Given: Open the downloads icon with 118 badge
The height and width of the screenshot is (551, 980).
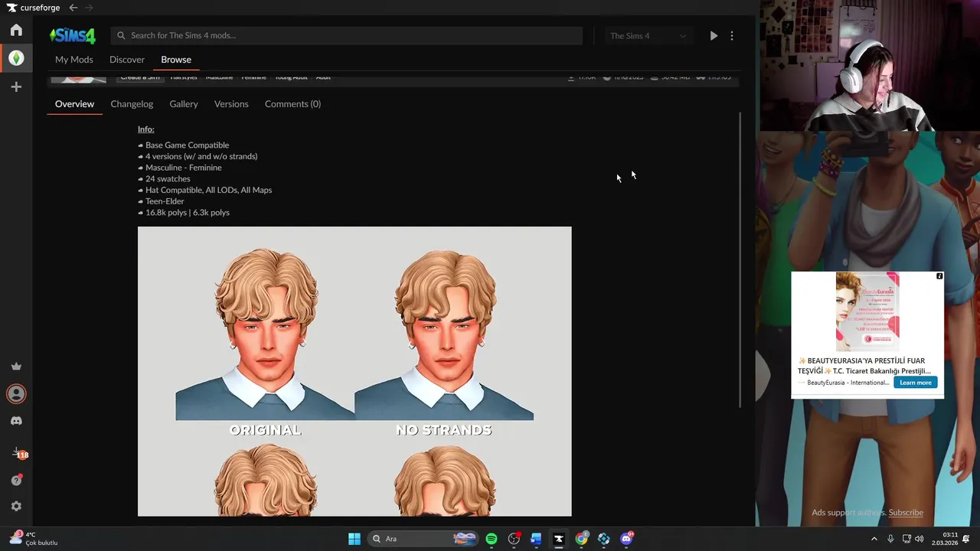Looking at the screenshot, I should pos(18,453).
